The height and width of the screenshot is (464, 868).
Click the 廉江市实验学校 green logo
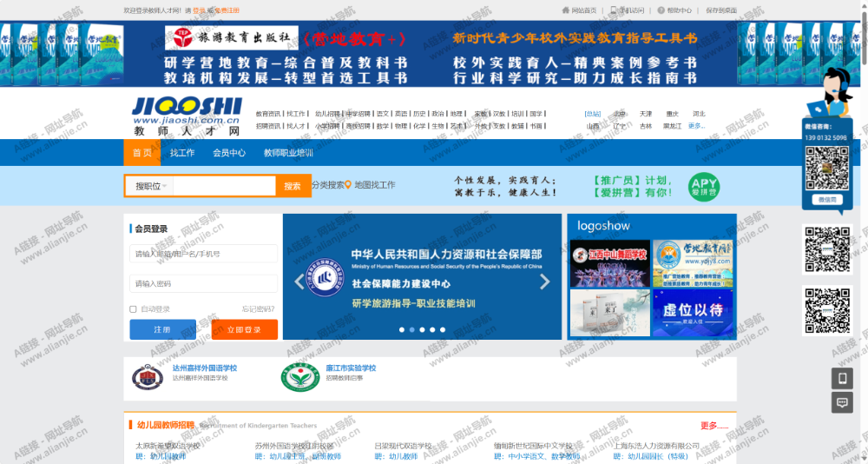pos(300,377)
